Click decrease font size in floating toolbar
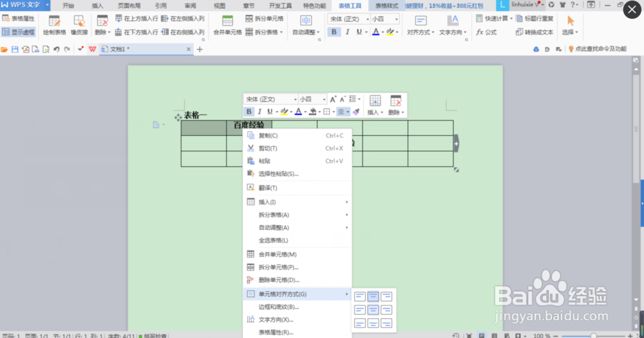The image size is (644, 338). coord(343,99)
